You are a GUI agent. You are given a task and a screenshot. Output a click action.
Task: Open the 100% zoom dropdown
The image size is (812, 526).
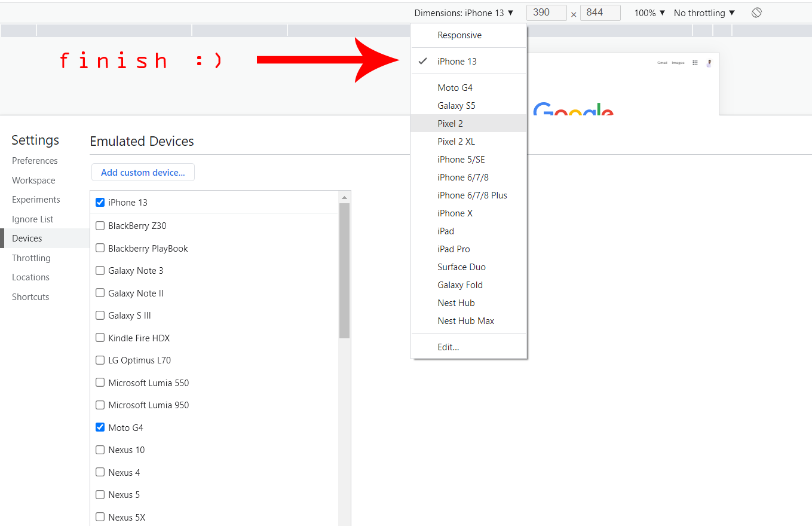(649, 13)
